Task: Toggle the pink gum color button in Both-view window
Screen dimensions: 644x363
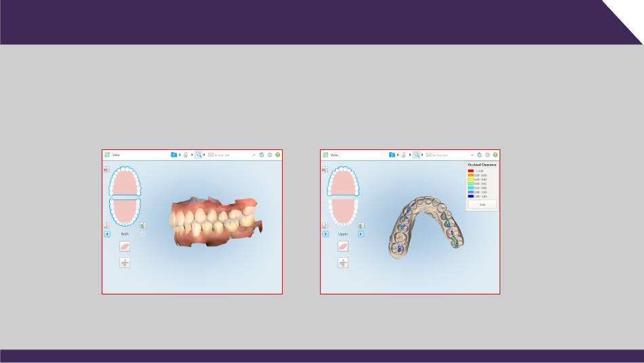Action: point(125,246)
